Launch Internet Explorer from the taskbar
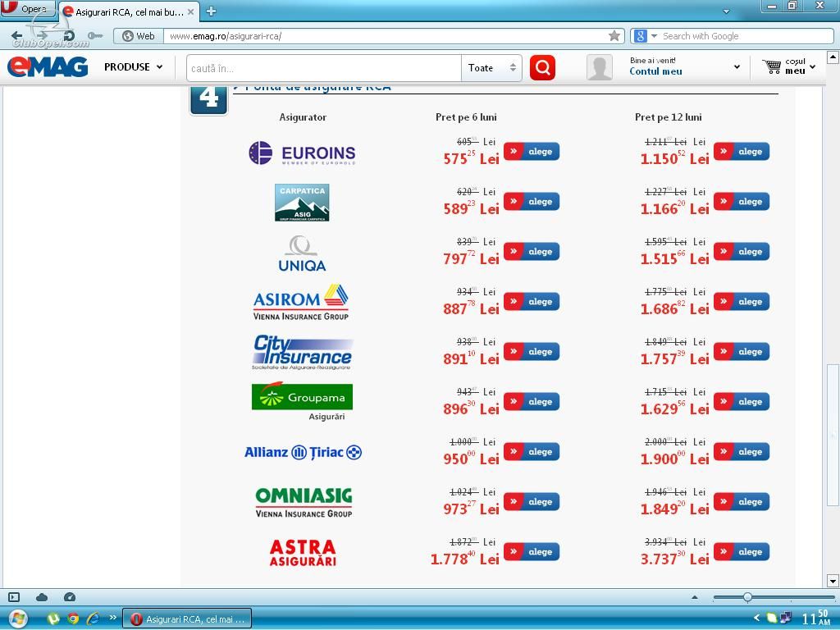 (x=94, y=619)
